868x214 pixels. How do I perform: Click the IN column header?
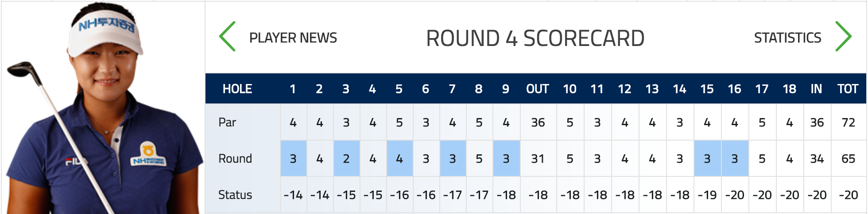816,89
